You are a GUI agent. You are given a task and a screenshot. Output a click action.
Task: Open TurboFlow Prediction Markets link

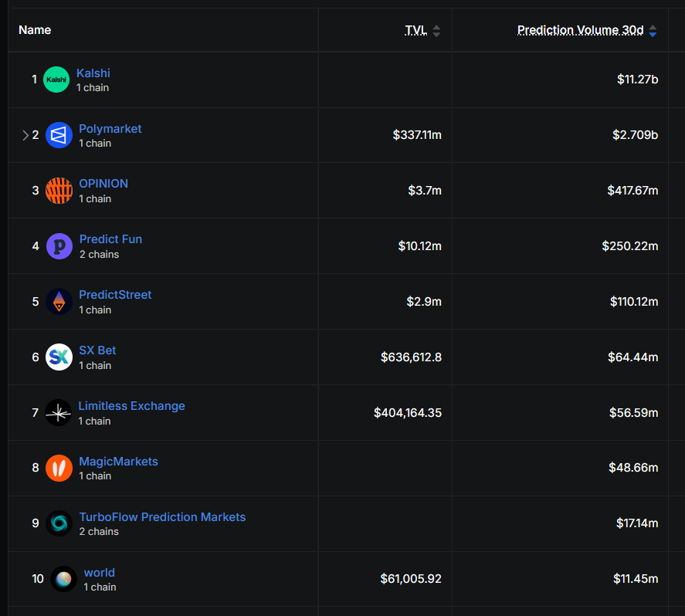(x=162, y=517)
